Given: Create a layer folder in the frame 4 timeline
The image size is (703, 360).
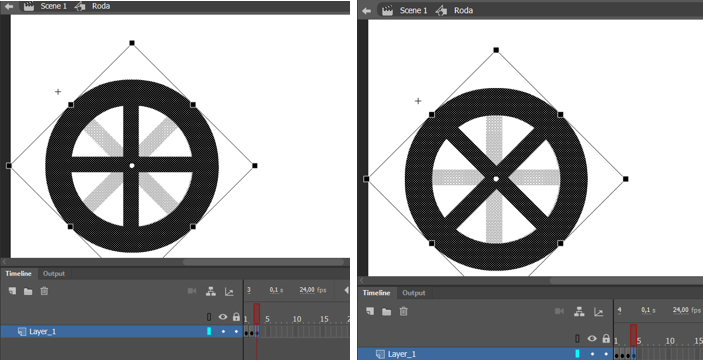Looking at the screenshot, I should [386, 312].
